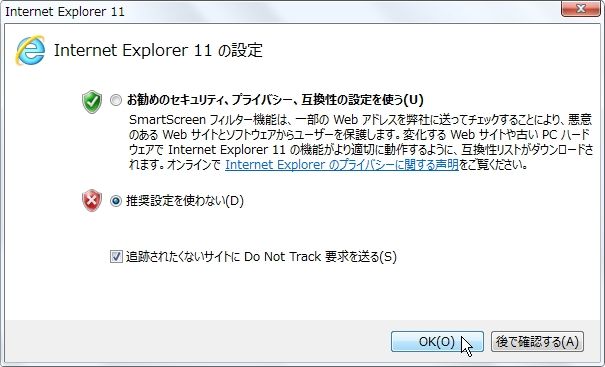The width and height of the screenshot is (605, 367).
Task: Click the 推奨設定を使わない(D) label text
Action: tap(185, 201)
